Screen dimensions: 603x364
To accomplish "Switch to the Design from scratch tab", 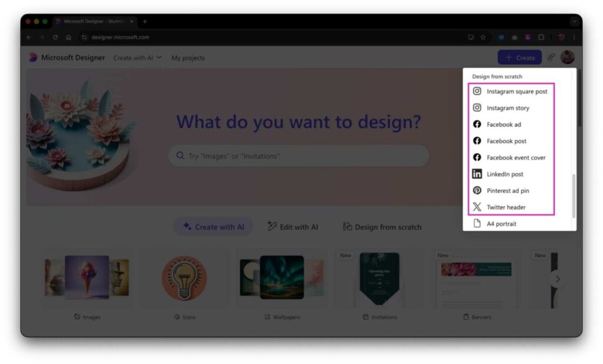I will click(382, 226).
